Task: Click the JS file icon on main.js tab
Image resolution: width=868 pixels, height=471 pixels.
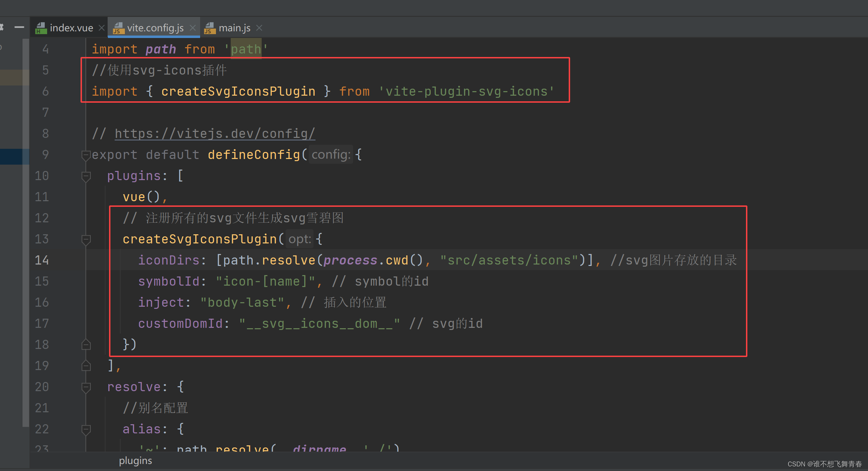Action: pos(210,28)
